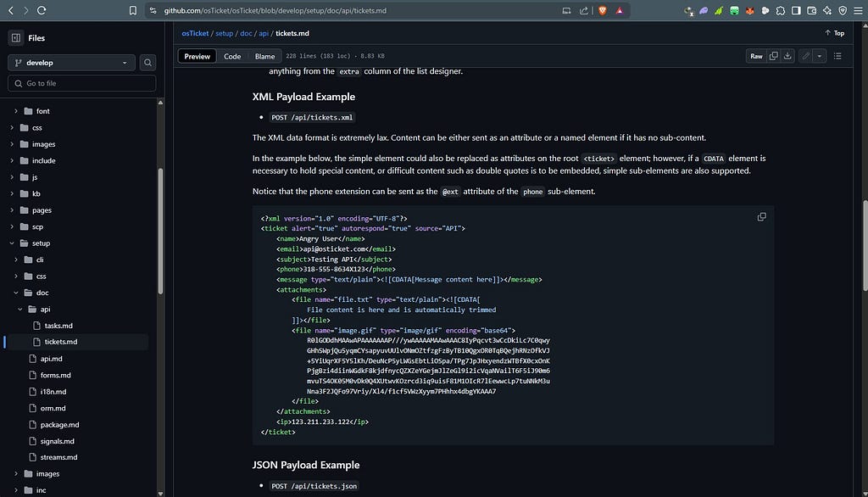Image resolution: width=868 pixels, height=497 pixels.
Task: Switch to the Code tab
Action: (232, 56)
